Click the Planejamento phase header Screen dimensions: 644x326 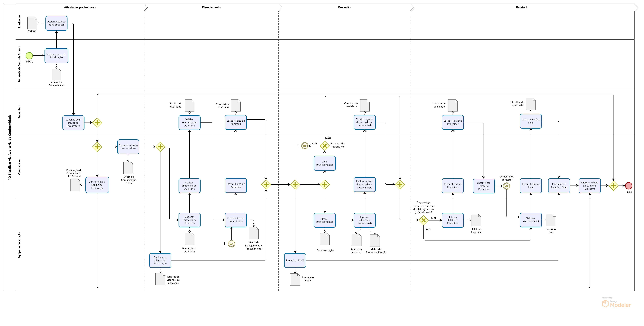pos(211,7)
